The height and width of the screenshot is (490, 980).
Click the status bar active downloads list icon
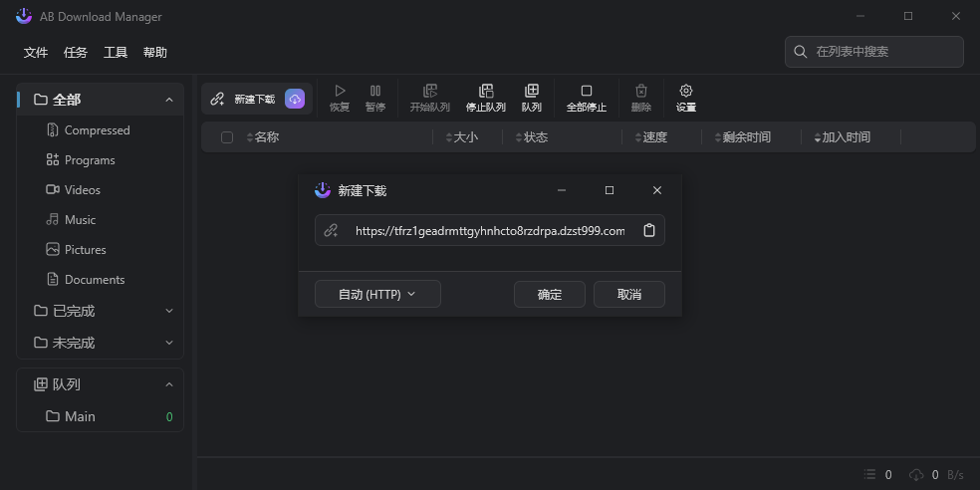[x=870, y=475]
